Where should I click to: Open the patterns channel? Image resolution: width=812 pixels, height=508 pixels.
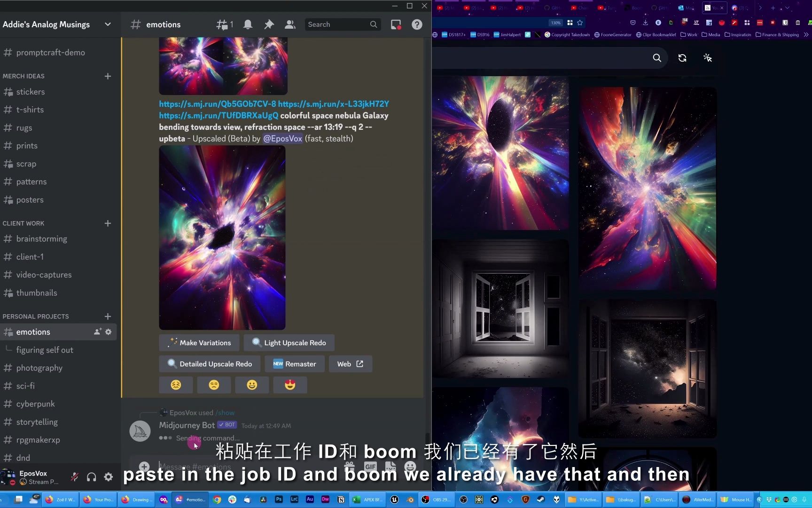(58, 182)
